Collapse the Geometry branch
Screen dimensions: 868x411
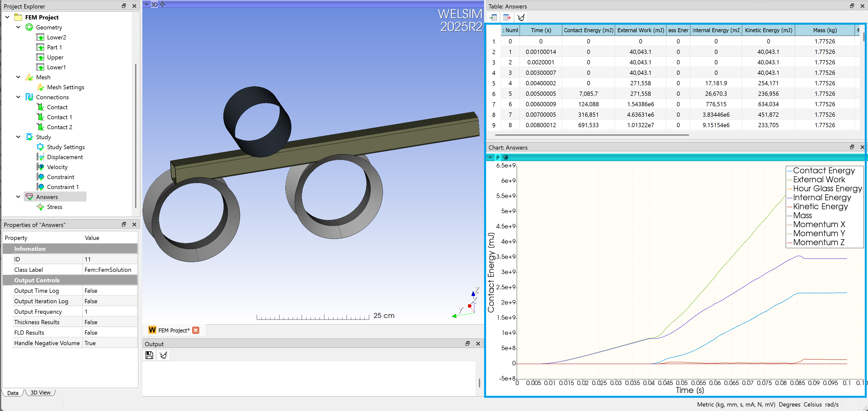click(x=18, y=27)
